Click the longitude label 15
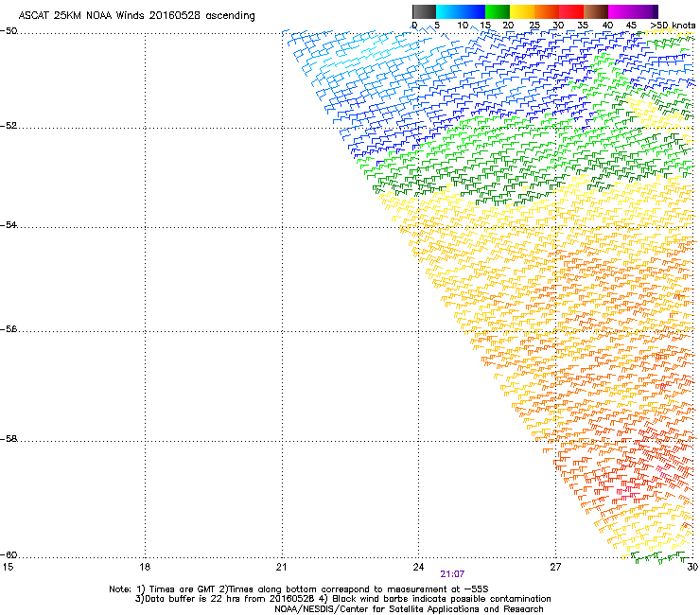700x615 pixels. point(8,567)
